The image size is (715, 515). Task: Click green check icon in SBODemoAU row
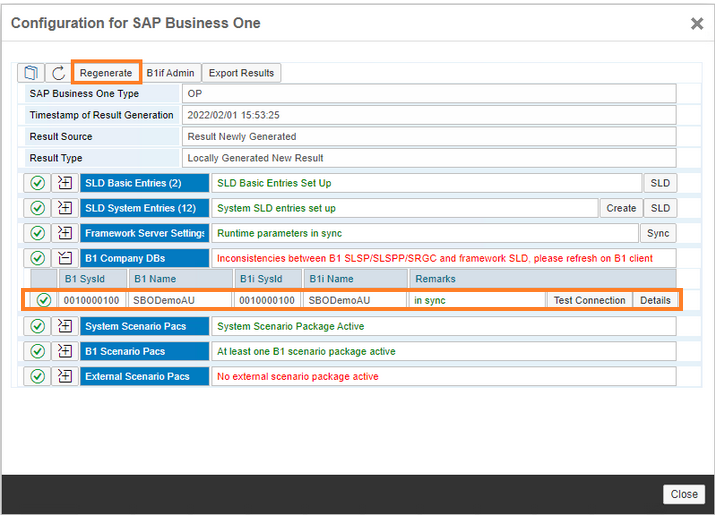coord(44,300)
